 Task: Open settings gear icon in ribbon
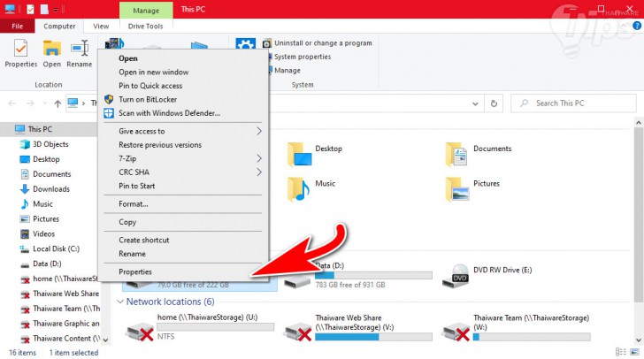pos(246,43)
